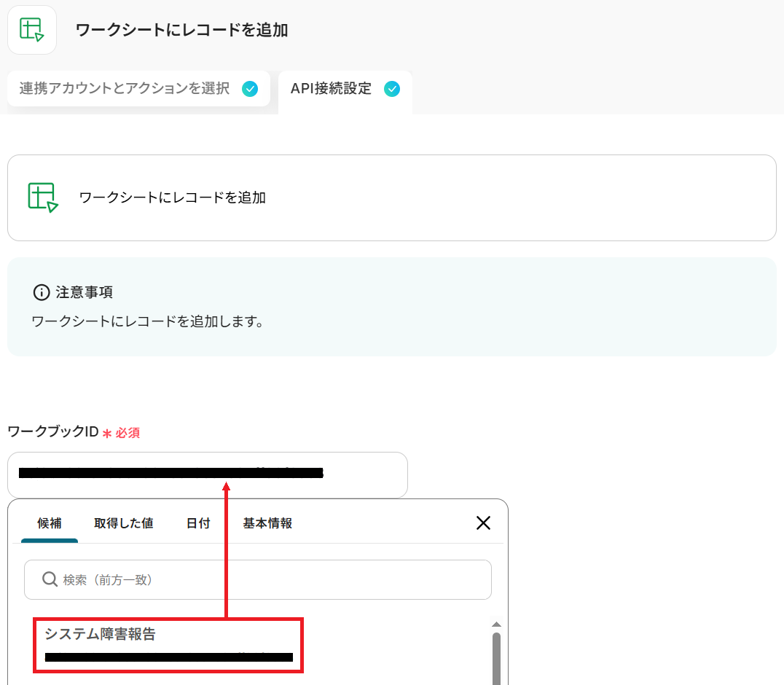Click the magnifier icon in the search box
784x685 pixels.
tap(50, 579)
